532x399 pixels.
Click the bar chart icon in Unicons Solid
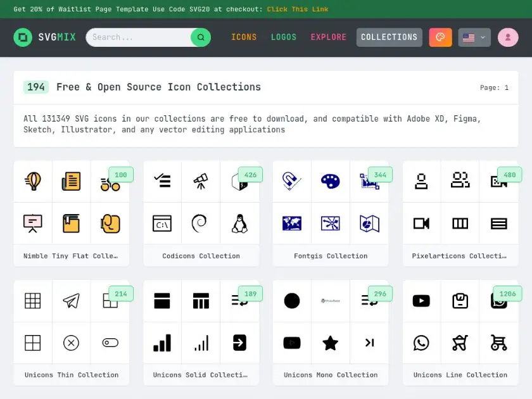point(162,343)
